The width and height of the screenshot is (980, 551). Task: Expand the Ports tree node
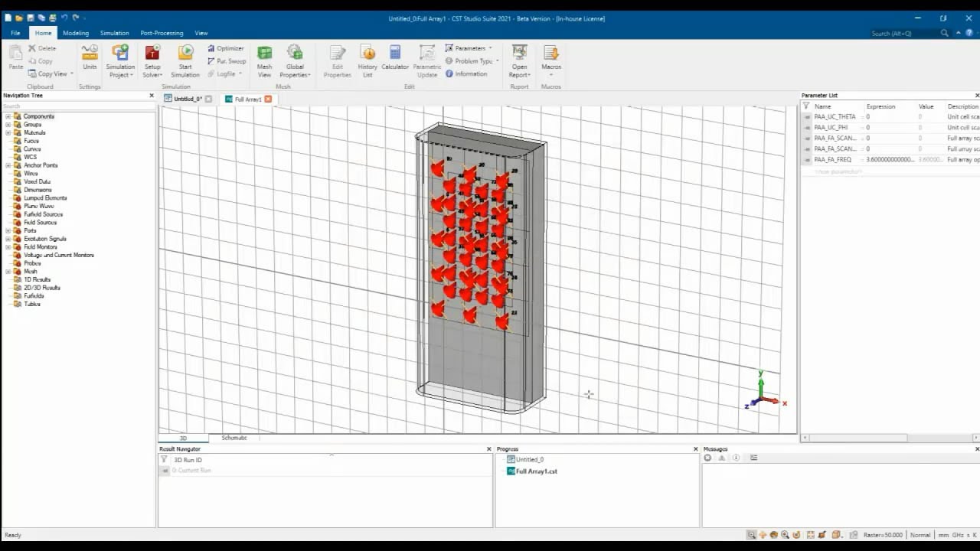pyautogui.click(x=8, y=230)
